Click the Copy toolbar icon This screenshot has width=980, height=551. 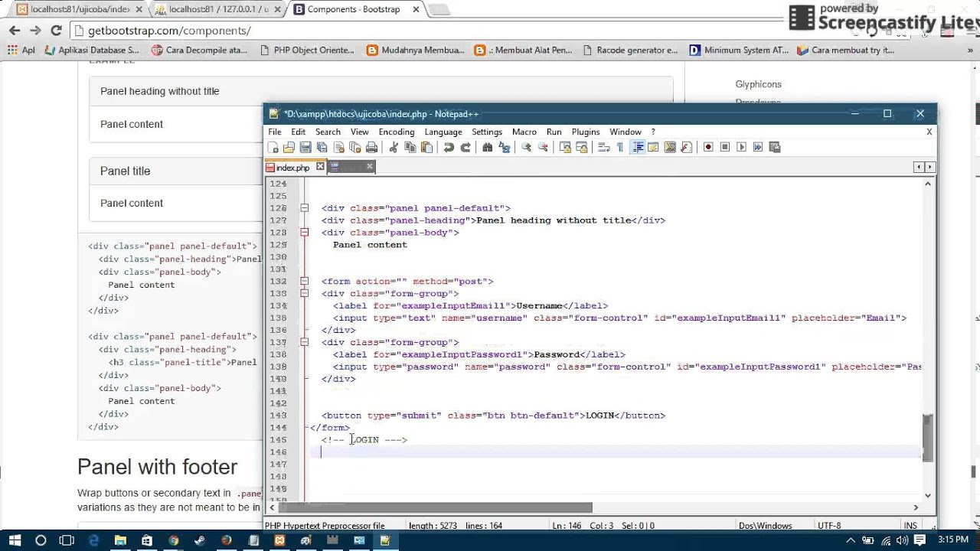pos(410,147)
